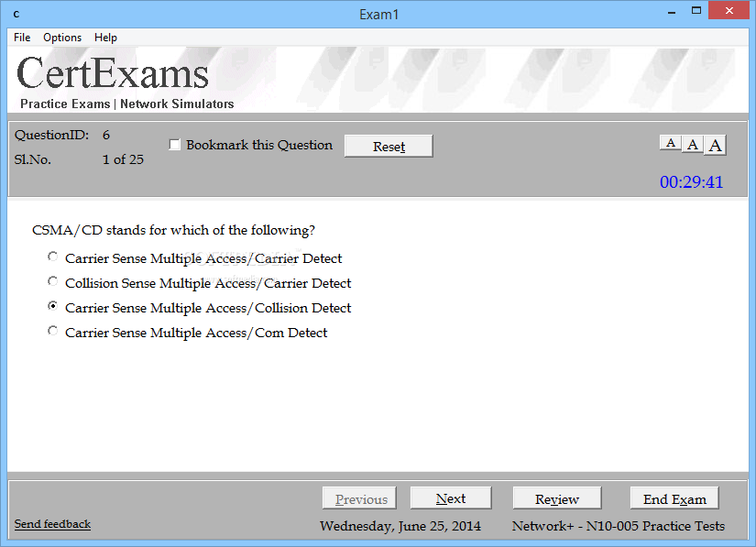Minimize the Exam1 window

(672, 12)
